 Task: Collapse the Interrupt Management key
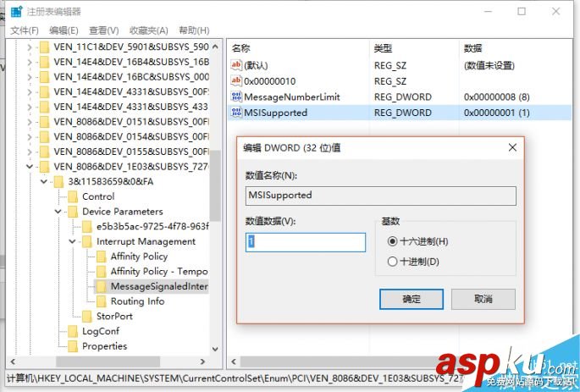(x=73, y=241)
